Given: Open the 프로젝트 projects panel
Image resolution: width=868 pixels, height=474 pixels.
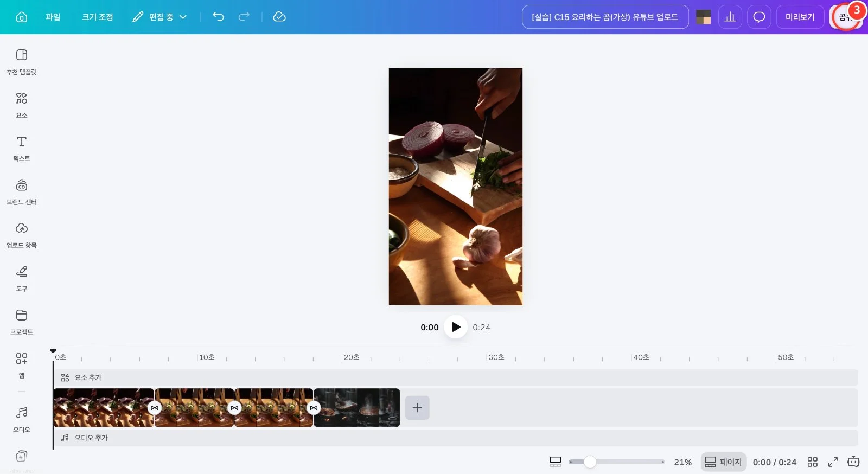Looking at the screenshot, I should pos(22,322).
